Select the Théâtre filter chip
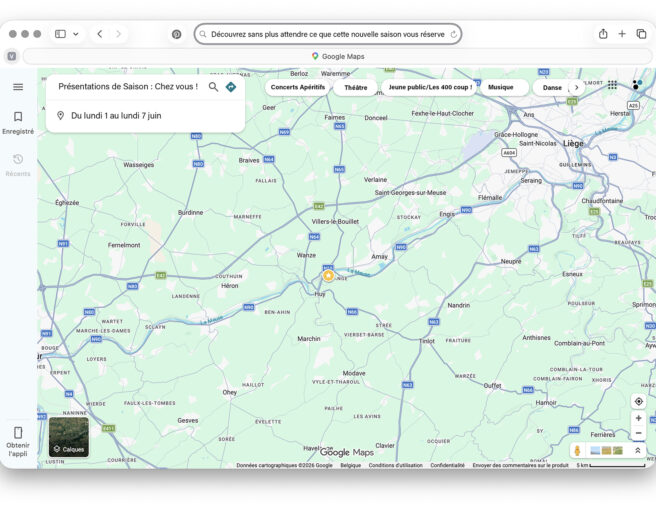The width and height of the screenshot is (656, 508). tap(356, 87)
